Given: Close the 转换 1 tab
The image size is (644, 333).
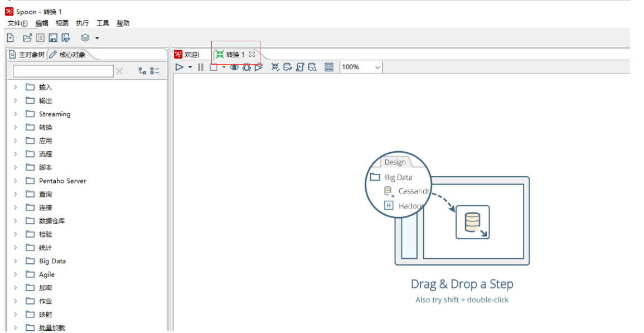Looking at the screenshot, I should [252, 54].
